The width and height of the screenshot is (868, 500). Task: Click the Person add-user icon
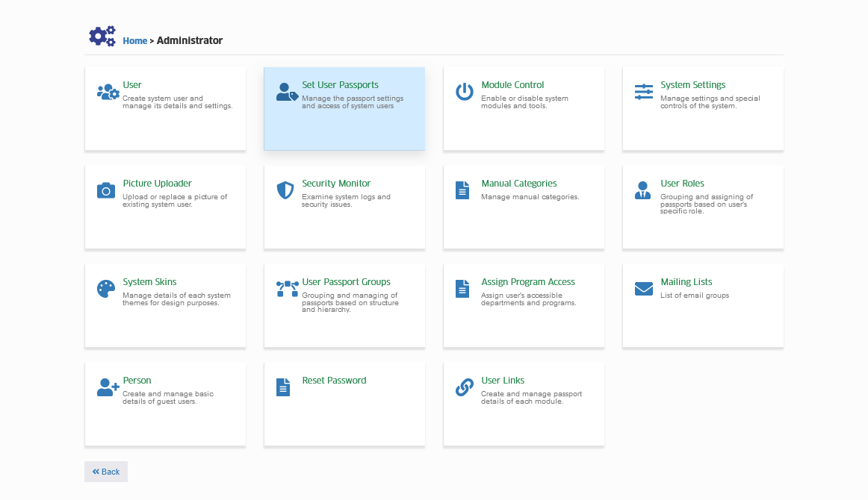108,387
